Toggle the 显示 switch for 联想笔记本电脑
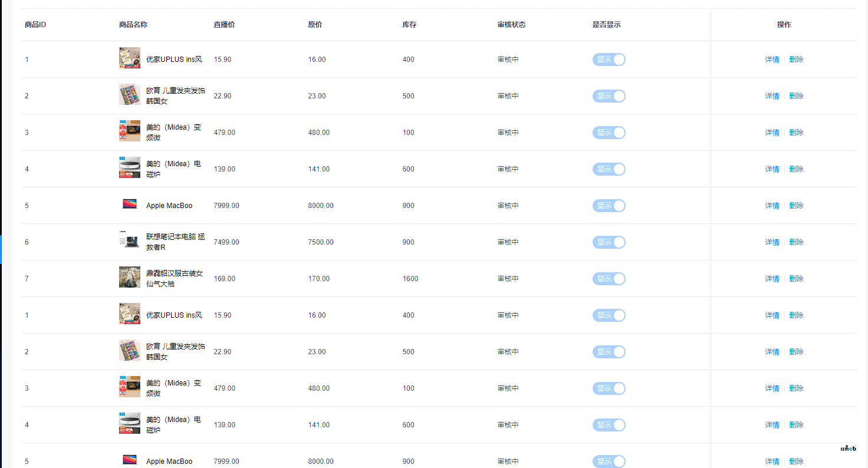The image size is (868, 468). coord(609,242)
